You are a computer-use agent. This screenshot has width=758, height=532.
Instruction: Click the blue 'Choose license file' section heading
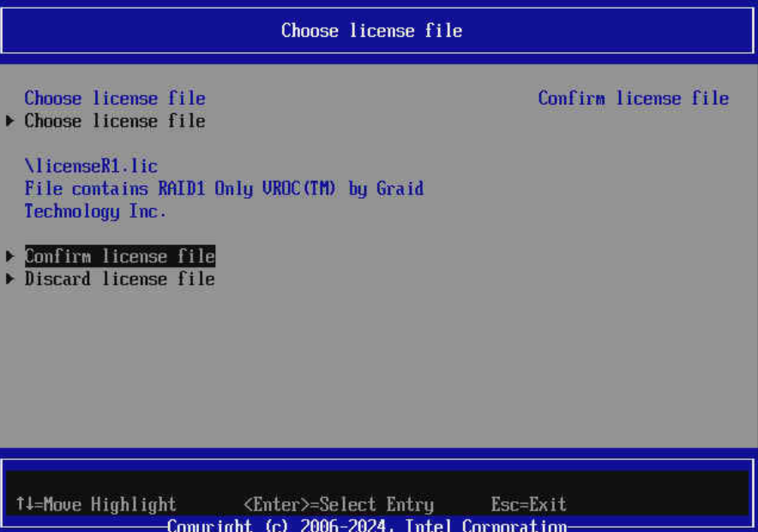click(115, 99)
